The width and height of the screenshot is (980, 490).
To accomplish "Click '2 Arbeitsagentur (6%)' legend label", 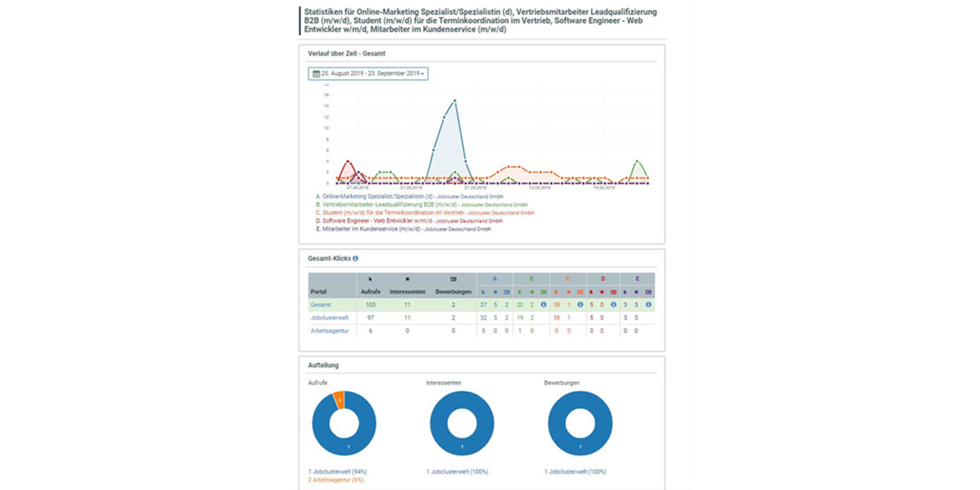I will [335, 479].
